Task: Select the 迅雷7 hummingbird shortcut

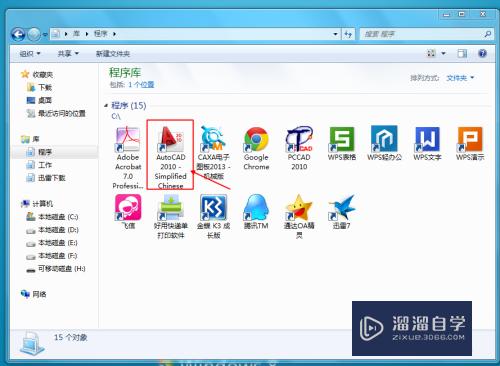Action: [342, 212]
